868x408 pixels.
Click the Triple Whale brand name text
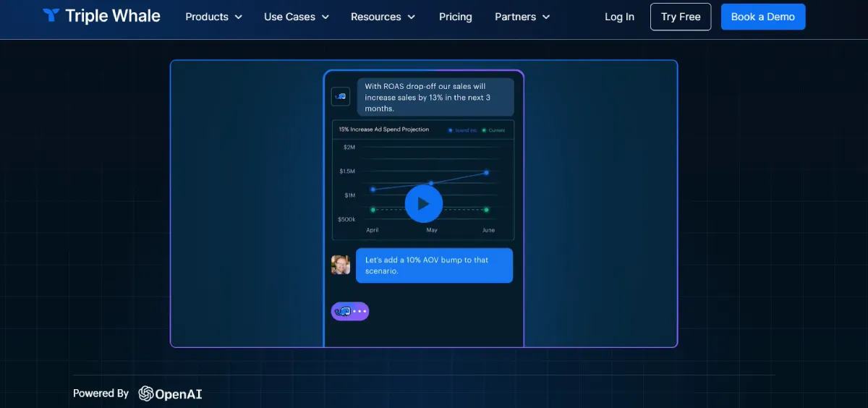[113, 16]
